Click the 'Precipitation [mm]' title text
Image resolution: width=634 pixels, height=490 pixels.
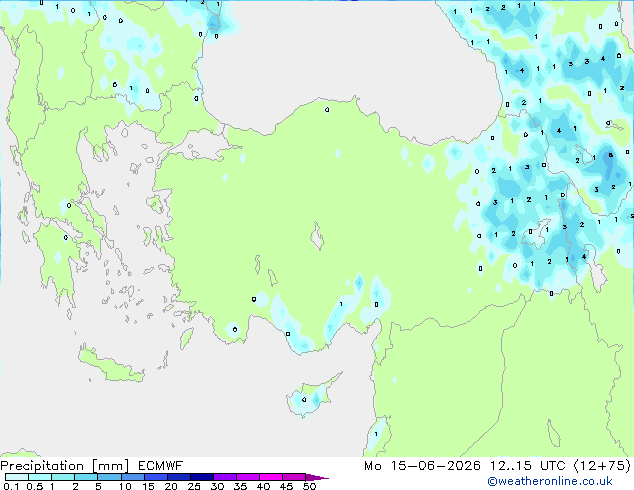point(65,466)
